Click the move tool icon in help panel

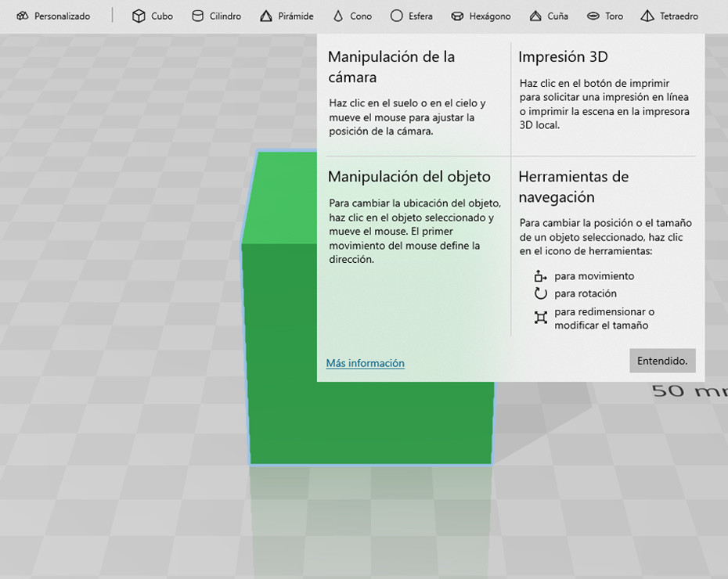(x=540, y=276)
